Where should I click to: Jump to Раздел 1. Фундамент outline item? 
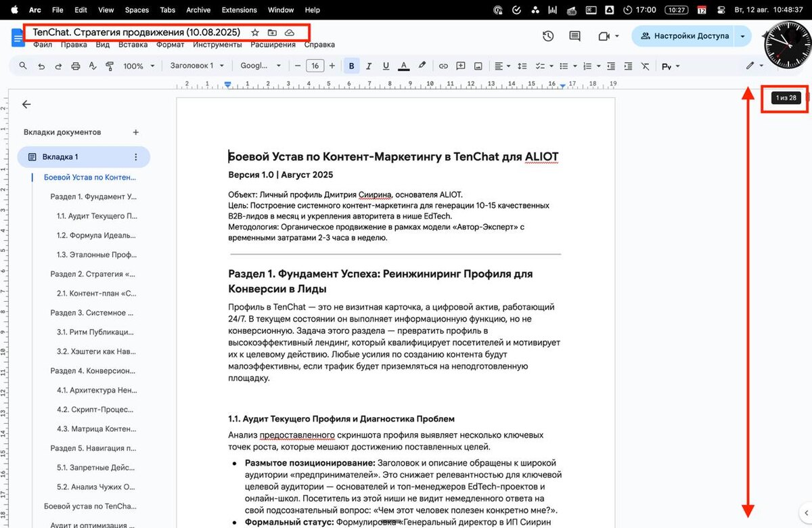(93, 196)
